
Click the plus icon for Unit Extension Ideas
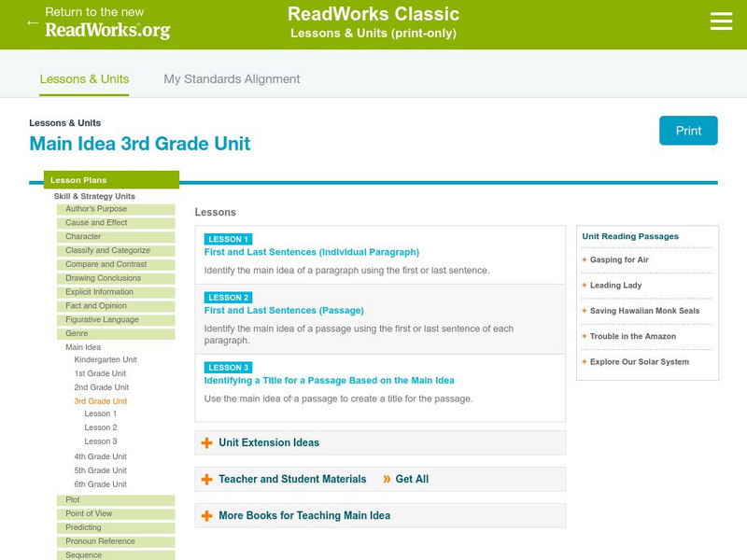point(206,442)
